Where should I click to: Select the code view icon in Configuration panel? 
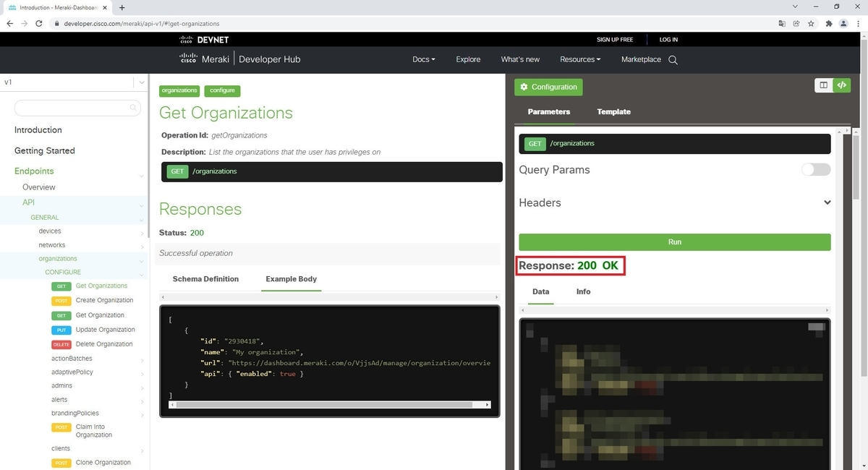point(841,85)
